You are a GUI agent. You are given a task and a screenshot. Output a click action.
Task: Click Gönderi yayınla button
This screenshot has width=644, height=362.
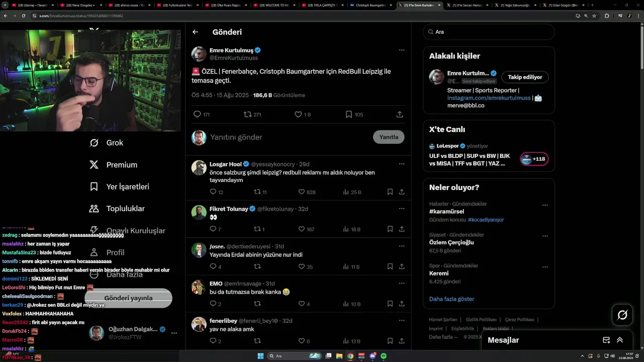[128, 298]
